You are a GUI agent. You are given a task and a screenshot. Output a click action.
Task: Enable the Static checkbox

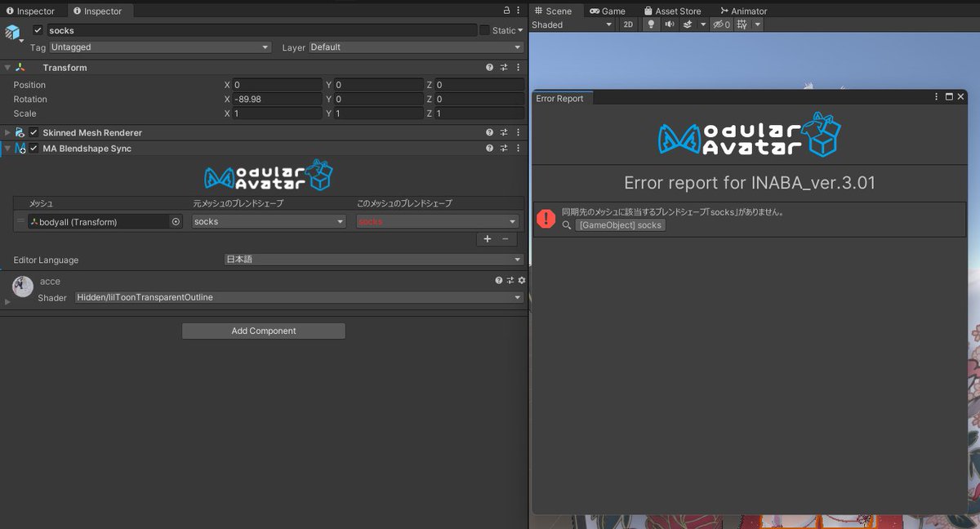484,30
